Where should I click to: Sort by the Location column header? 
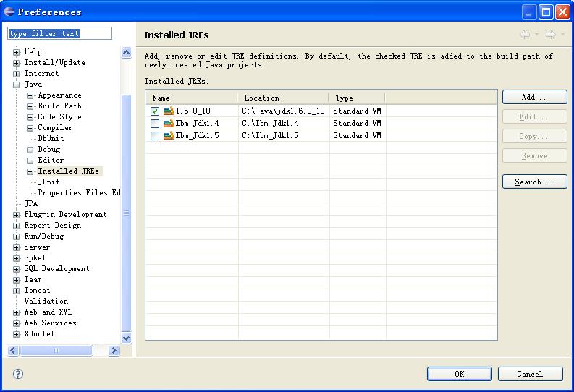(283, 98)
